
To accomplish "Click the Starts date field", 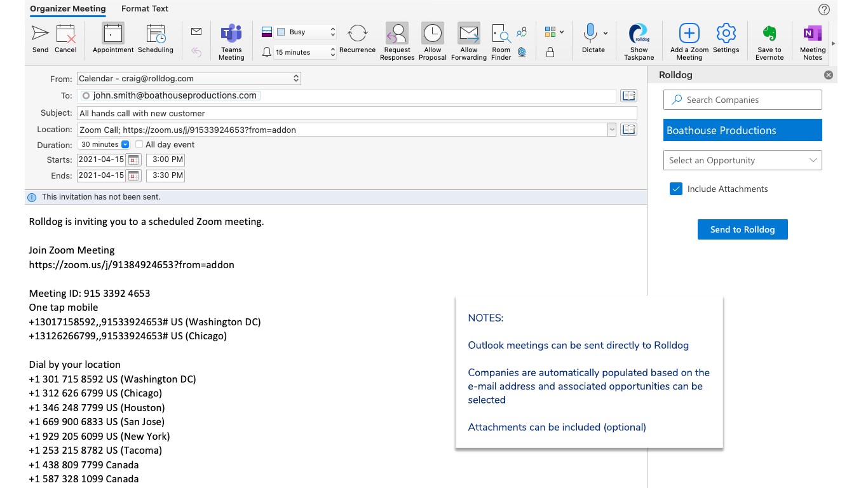I will (102, 160).
